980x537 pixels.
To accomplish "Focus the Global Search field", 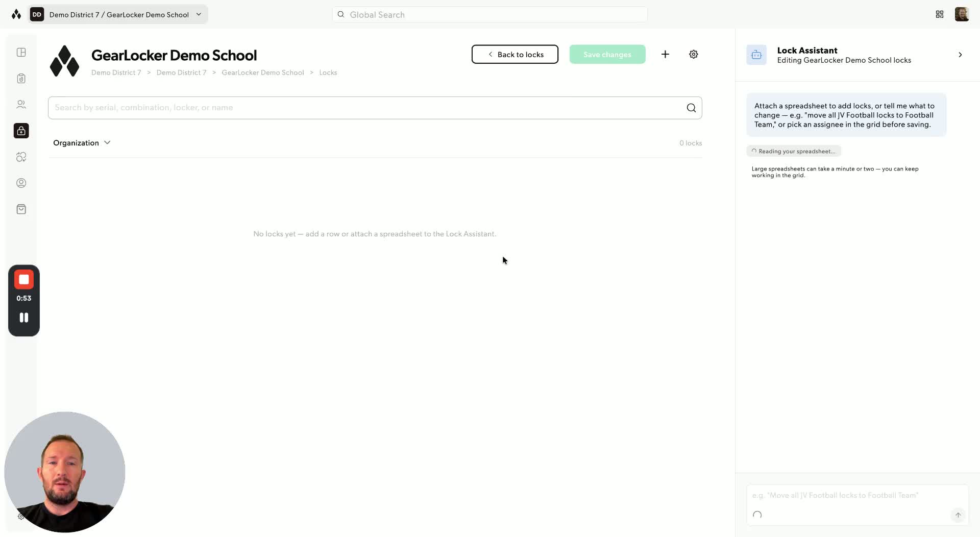I will coord(490,14).
